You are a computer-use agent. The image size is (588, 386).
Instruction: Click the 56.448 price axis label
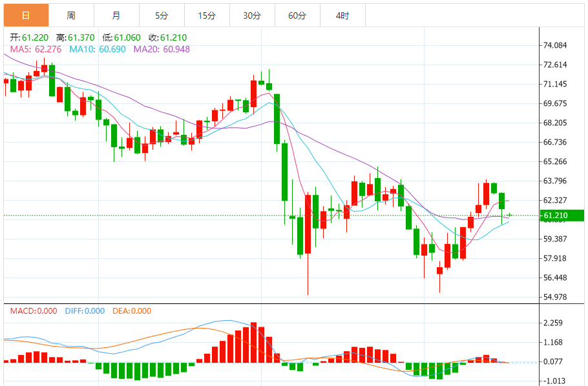tap(555, 278)
